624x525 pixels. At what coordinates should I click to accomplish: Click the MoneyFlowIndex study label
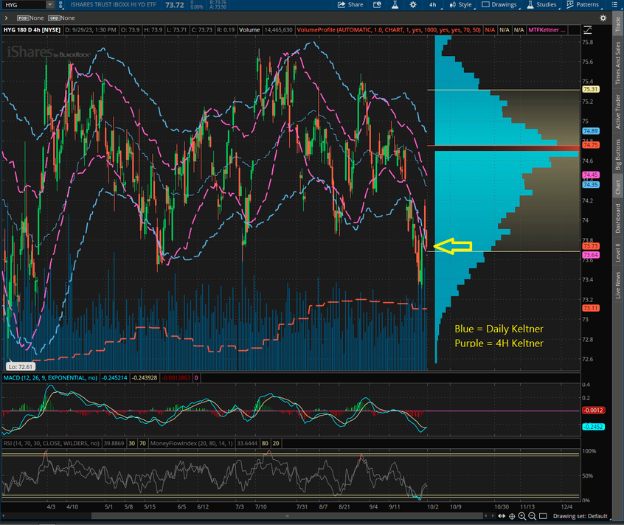[192, 443]
